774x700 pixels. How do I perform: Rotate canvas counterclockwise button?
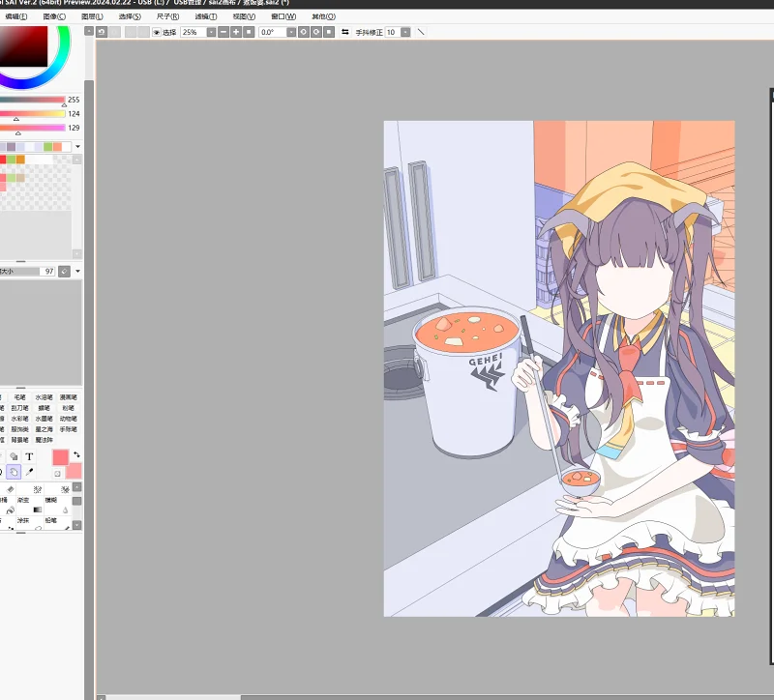[304, 32]
